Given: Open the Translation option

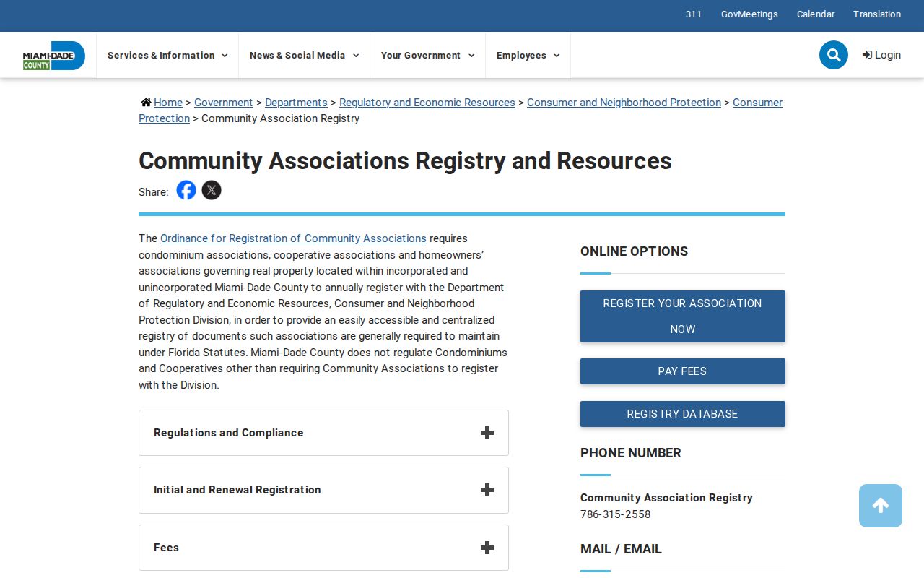Looking at the screenshot, I should [x=877, y=14].
